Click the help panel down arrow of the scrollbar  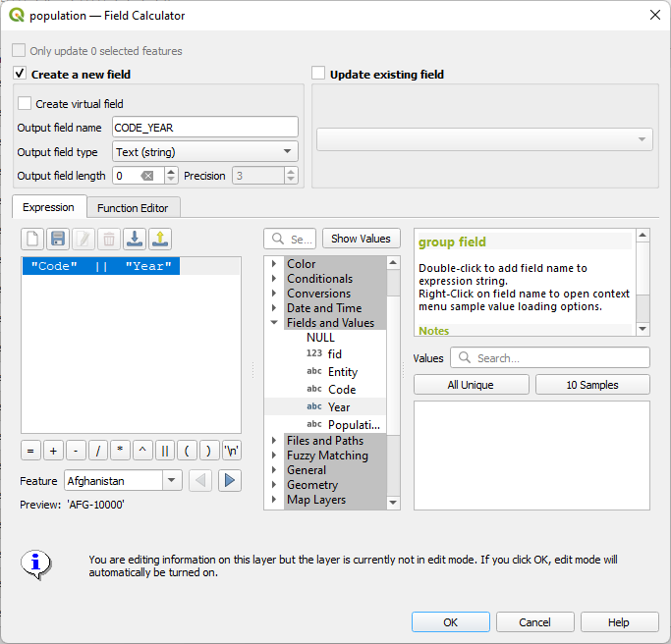(x=643, y=329)
